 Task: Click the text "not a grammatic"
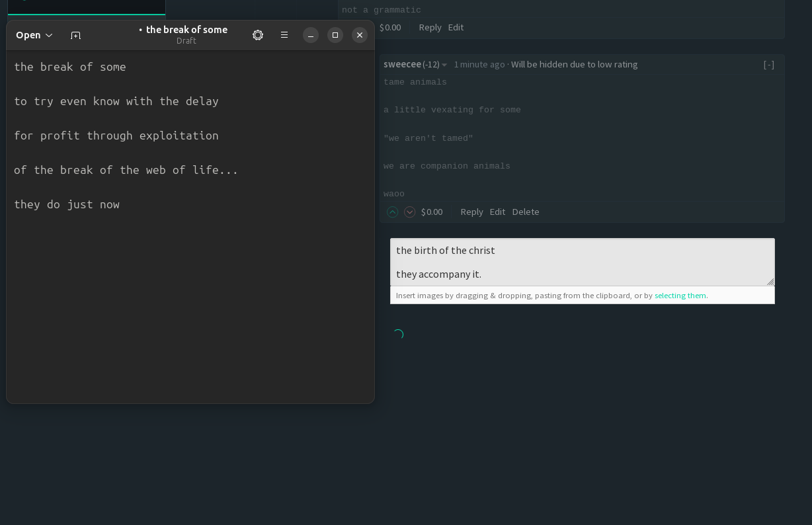pos(382,10)
